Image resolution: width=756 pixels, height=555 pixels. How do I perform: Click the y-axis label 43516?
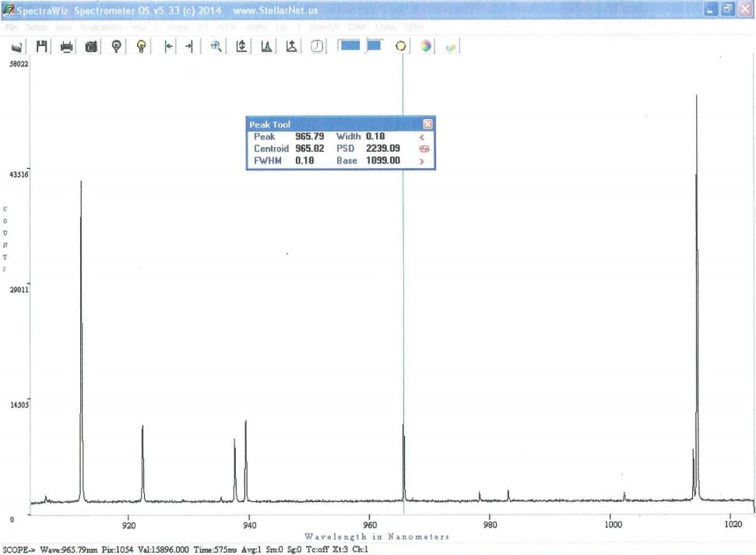19,174
